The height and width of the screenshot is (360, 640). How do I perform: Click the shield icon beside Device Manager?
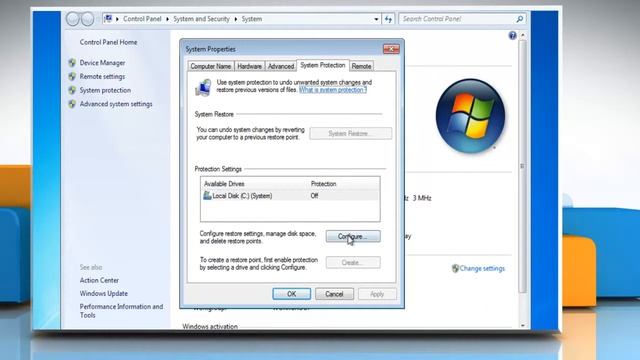pos(72,63)
